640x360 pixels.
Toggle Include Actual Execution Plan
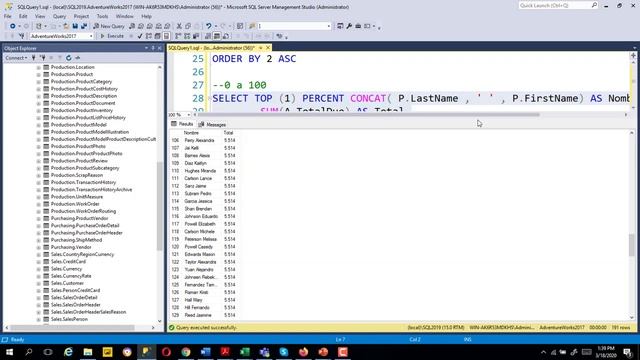tap(178, 36)
